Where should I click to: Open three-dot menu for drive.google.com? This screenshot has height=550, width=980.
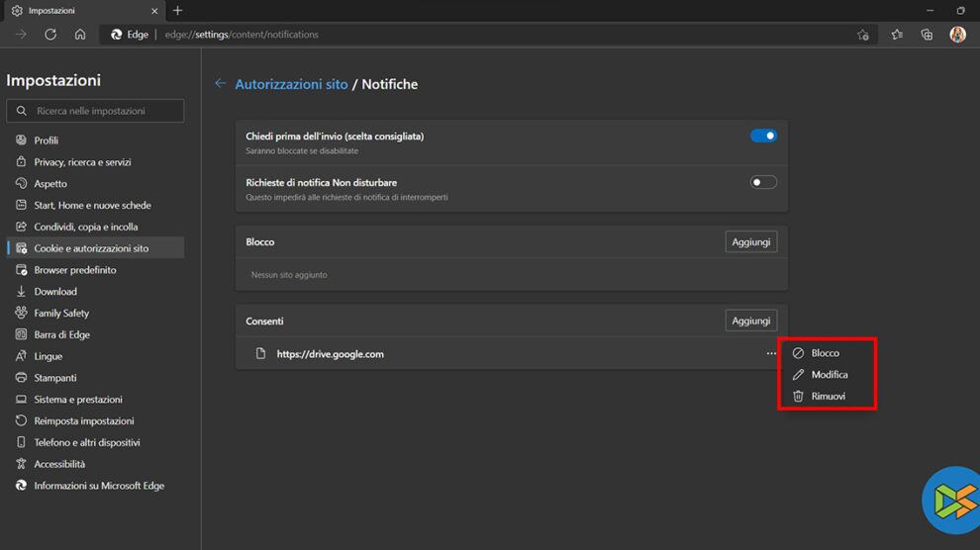771,354
